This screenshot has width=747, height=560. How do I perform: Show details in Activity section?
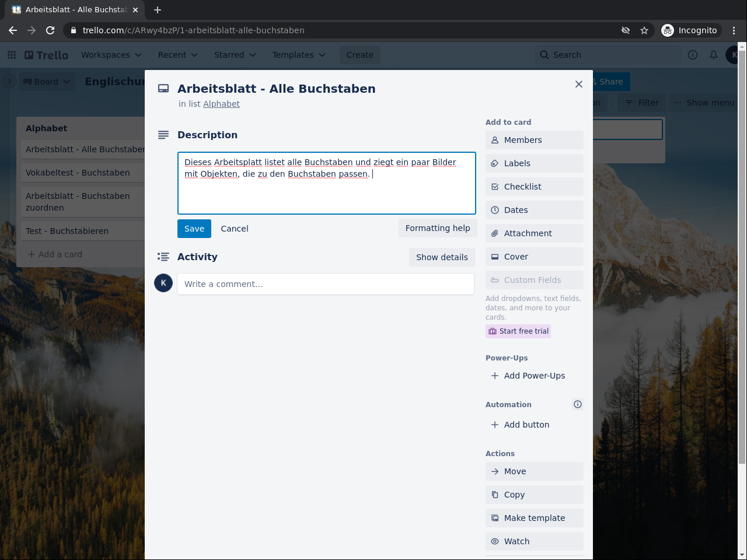point(442,257)
